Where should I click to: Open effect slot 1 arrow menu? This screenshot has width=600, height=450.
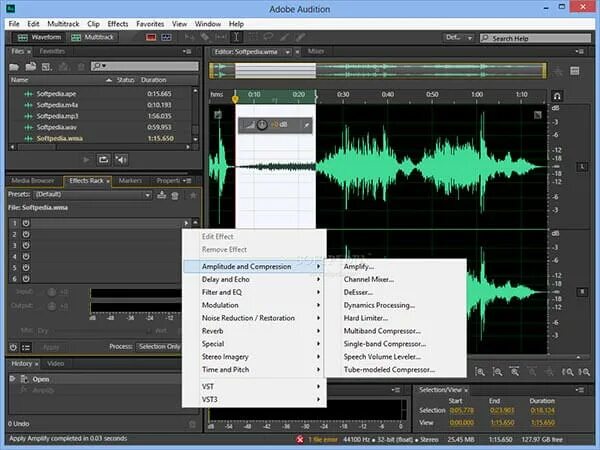pyautogui.click(x=186, y=223)
